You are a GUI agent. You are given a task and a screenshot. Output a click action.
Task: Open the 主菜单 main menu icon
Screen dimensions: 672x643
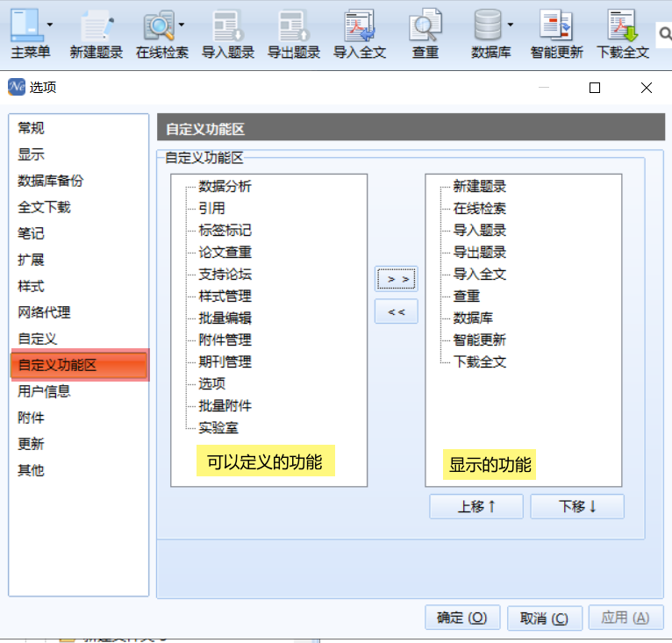tap(26, 25)
